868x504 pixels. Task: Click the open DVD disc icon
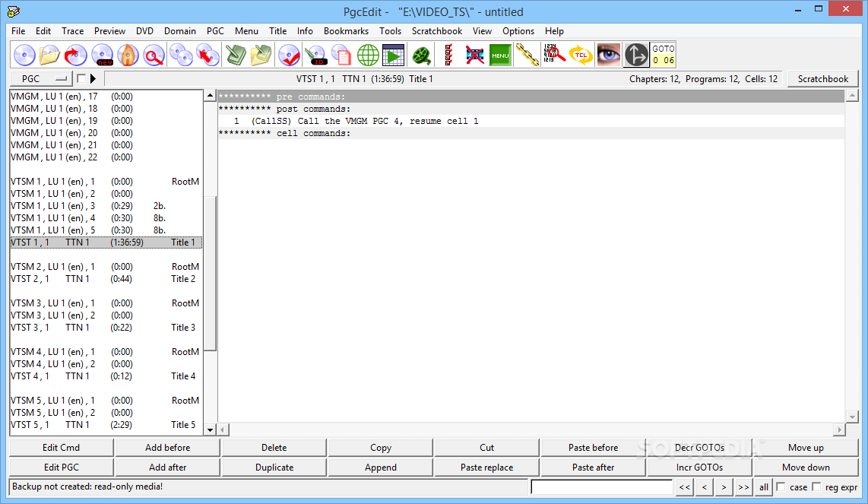(24, 55)
